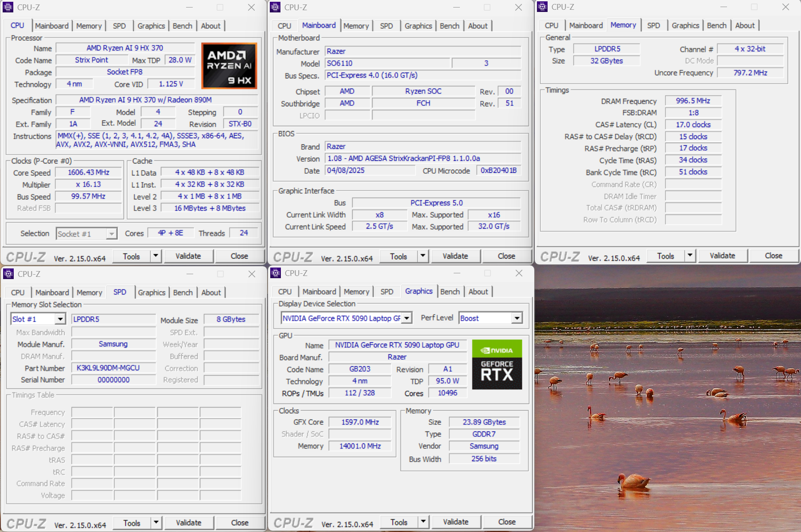Click the CPU-Z app icon in the CPU window title bar
801x532 pixels.
click(8, 7)
